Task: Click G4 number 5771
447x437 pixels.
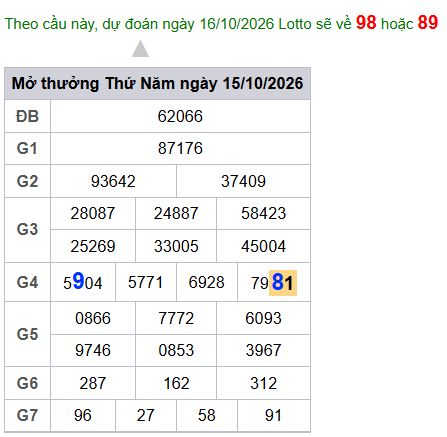Action: click(x=145, y=282)
